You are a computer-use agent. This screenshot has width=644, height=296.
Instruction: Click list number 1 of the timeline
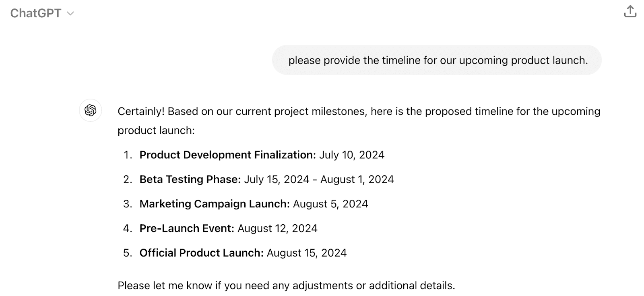click(x=128, y=155)
